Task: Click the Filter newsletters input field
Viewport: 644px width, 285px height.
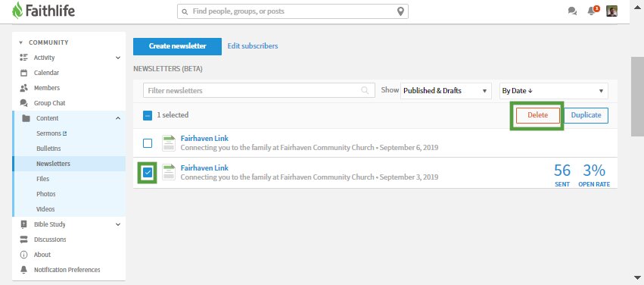Action: (x=259, y=90)
